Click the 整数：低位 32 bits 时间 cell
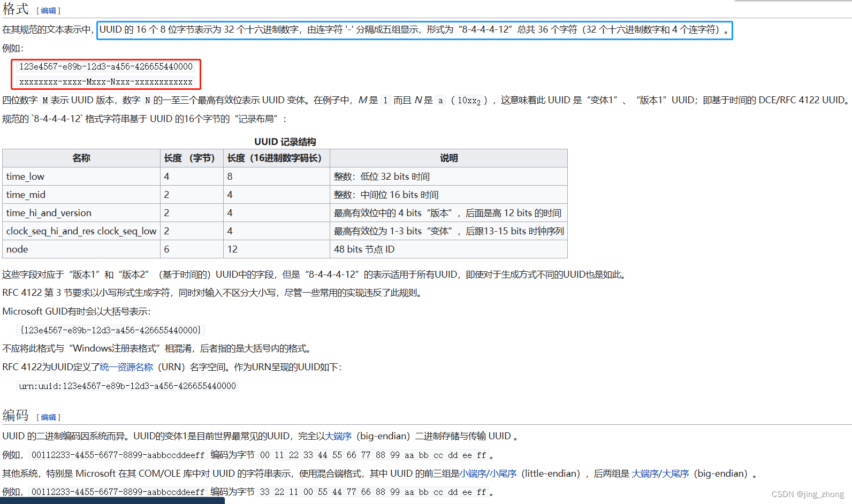This screenshot has width=852, height=504. pyautogui.click(x=448, y=177)
